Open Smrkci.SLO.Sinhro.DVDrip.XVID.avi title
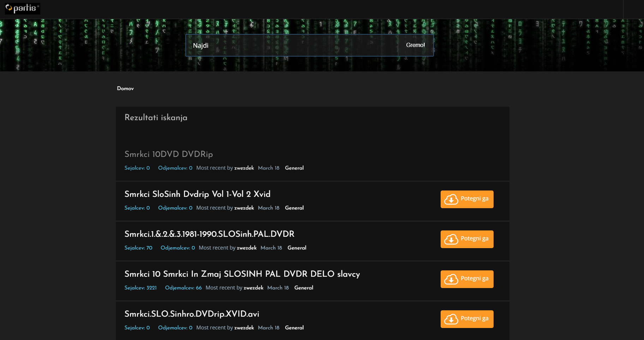Screen dimensions: 644x340 coord(192,314)
